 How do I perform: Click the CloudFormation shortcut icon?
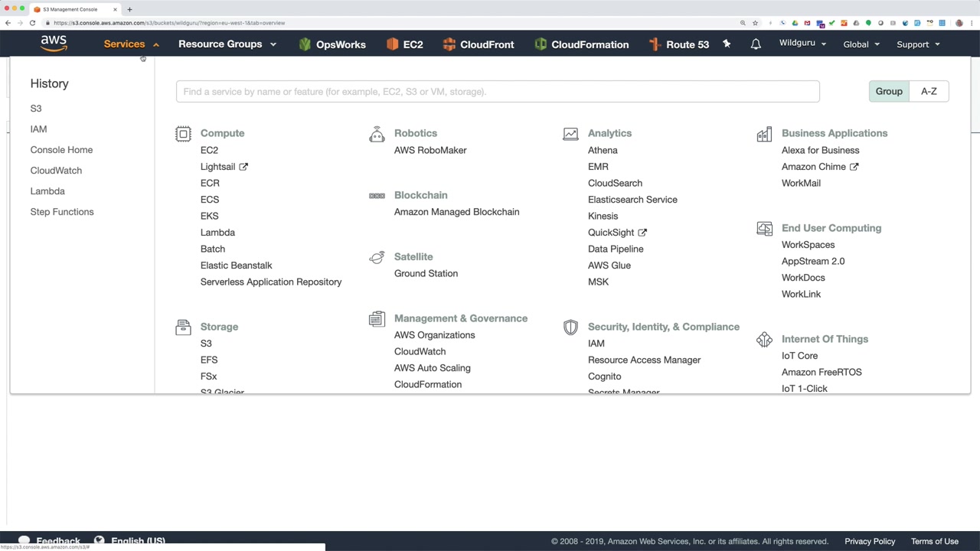(541, 44)
